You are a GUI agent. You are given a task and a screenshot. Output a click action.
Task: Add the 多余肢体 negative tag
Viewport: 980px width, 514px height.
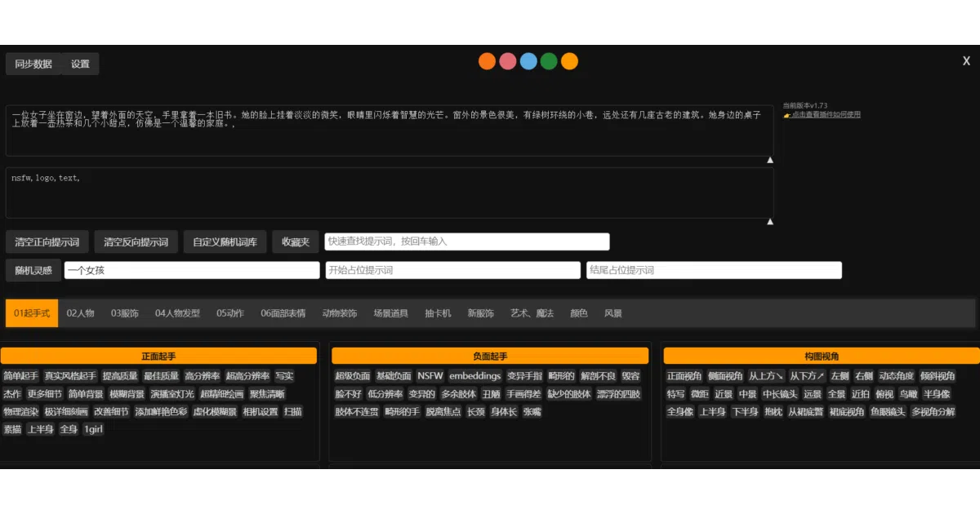pos(459,394)
